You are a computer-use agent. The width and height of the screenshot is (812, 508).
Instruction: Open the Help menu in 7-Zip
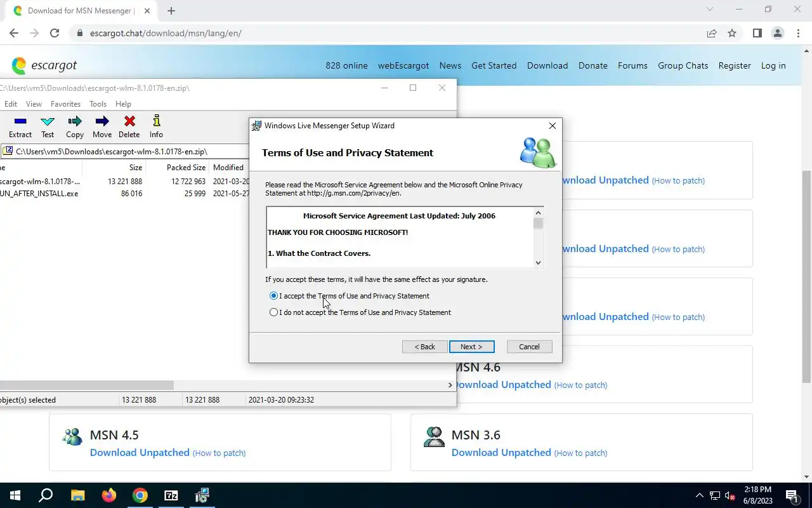pyautogui.click(x=123, y=104)
